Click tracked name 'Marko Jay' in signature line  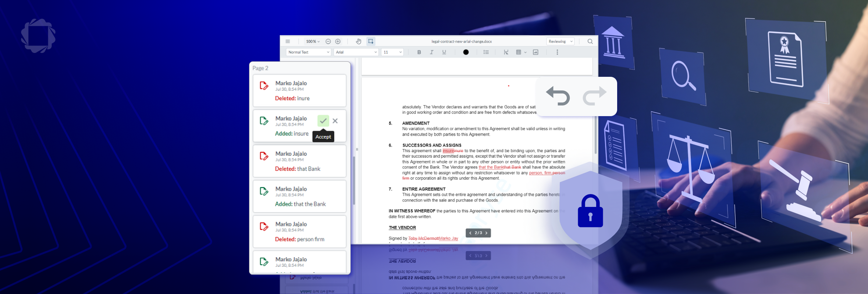[449, 239]
